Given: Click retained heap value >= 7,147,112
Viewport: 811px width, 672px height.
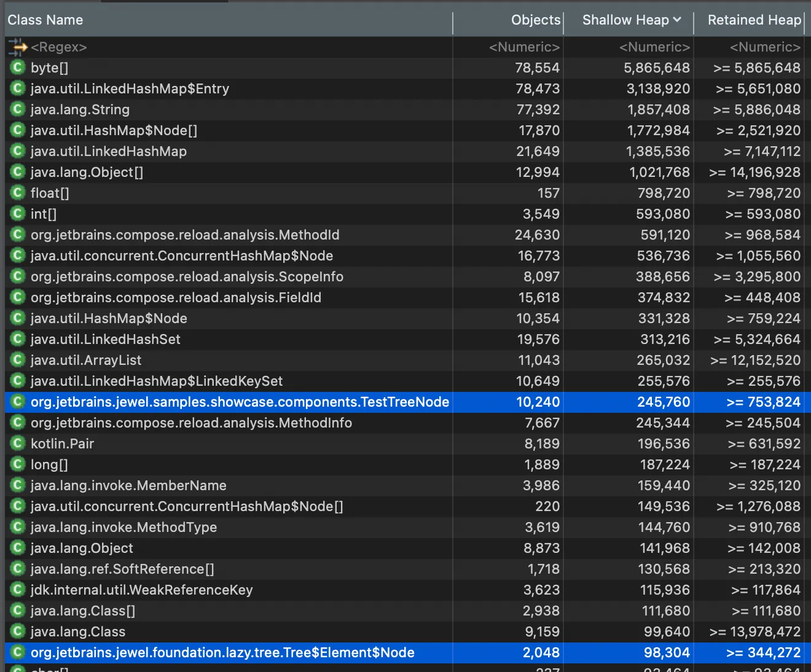Looking at the screenshot, I should [x=762, y=151].
